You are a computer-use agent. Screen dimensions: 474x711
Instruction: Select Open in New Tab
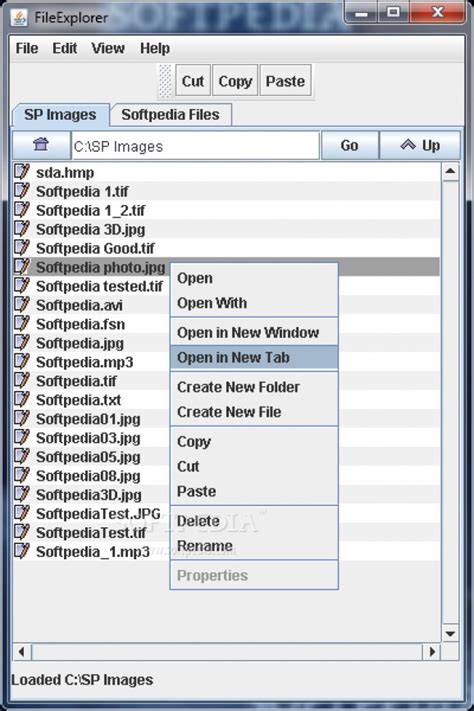pyautogui.click(x=254, y=357)
